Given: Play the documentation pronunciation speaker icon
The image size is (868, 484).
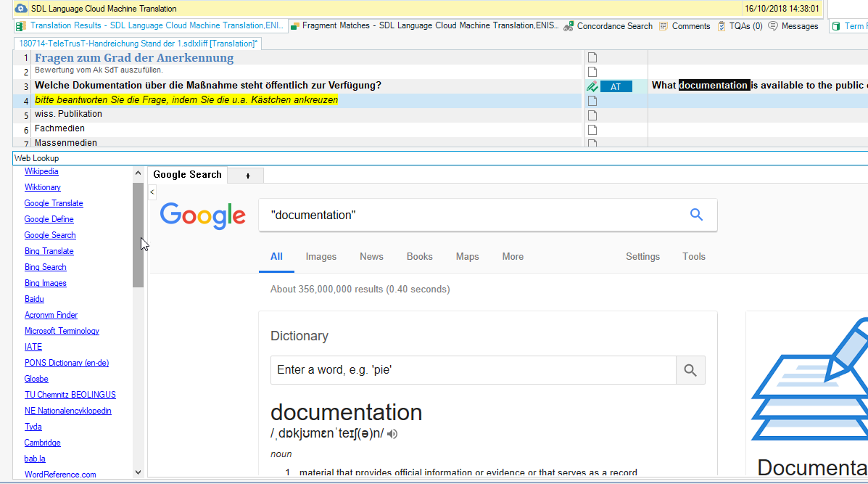Looking at the screenshot, I should coord(392,434).
